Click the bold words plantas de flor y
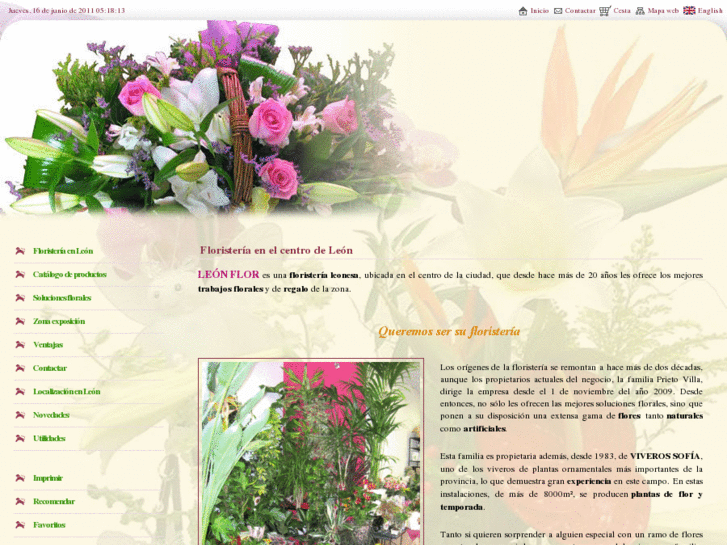 [x=667, y=494]
